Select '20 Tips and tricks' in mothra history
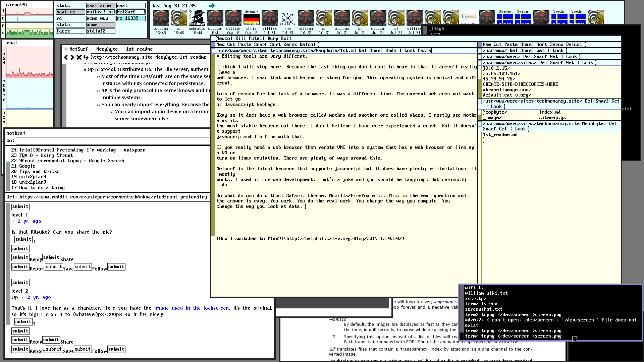The width and height of the screenshot is (644, 362). pos(35,172)
